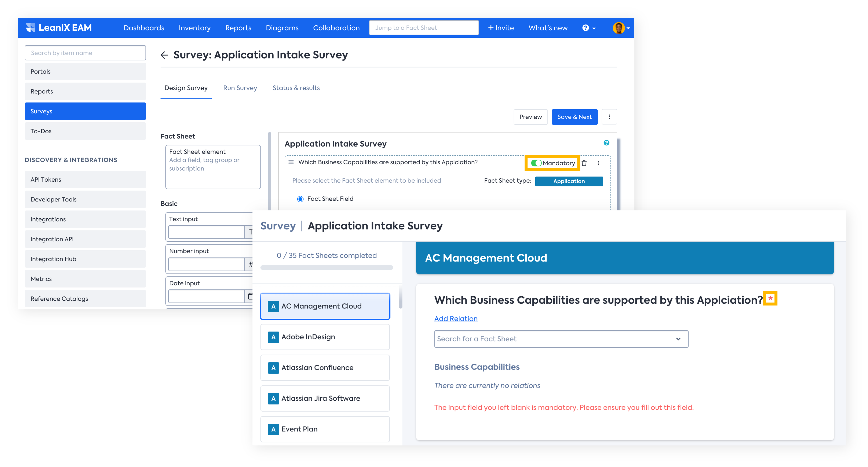The image size is (868, 467).
Task: Open Portals in the sidebar
Action: click(x=85, y=71)
